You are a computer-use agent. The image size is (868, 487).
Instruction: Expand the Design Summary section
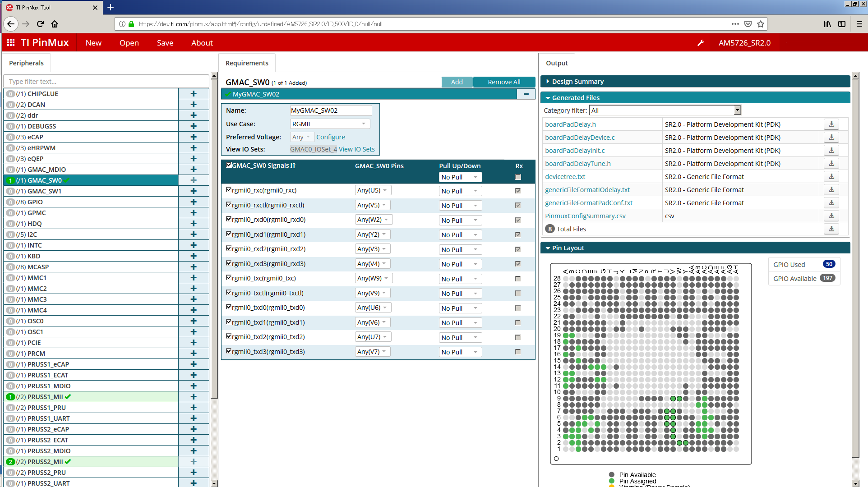point(695,82)
